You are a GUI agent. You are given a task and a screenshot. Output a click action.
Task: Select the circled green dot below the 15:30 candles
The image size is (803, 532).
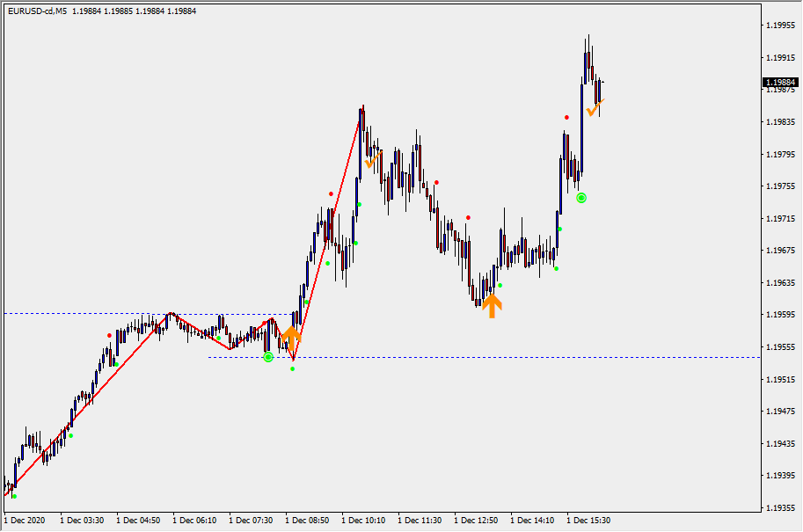(581, 198)
